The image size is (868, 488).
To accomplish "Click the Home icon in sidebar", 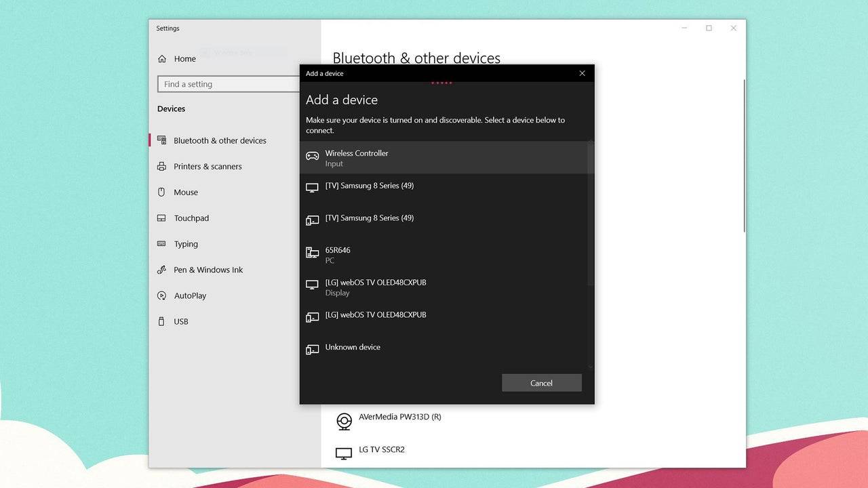I will [162, 59].
